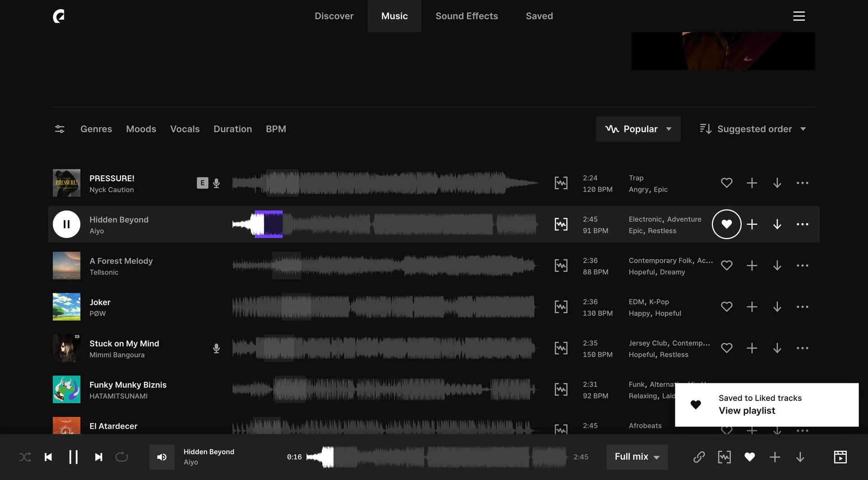This screenshot has width=868, height=480.
Task: Unlike the track Hidden Beyond
Action: point(726,224)
